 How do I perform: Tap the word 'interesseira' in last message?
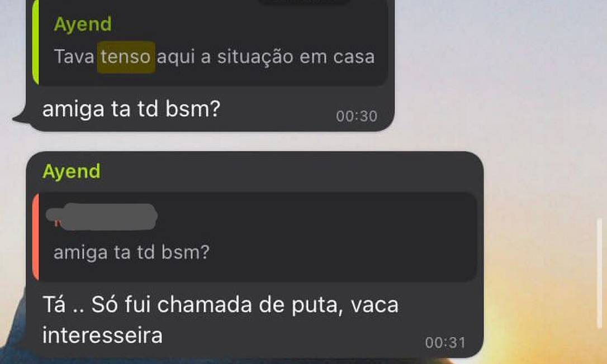coord(102,335)
